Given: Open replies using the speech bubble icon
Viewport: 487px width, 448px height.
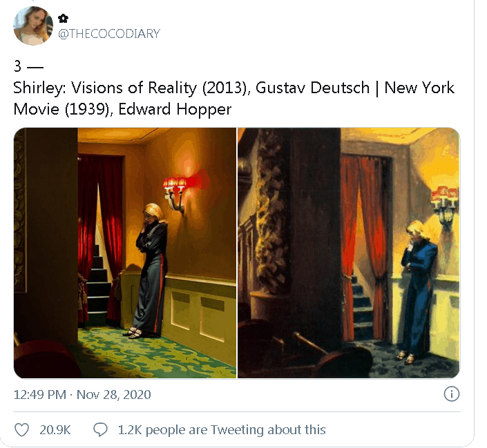Looking at the screenshot, I should coord(100,430).
